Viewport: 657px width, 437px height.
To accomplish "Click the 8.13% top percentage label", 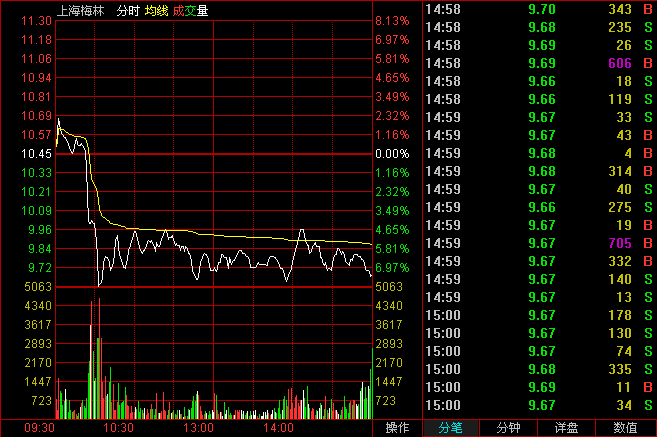I will [392, 21].
